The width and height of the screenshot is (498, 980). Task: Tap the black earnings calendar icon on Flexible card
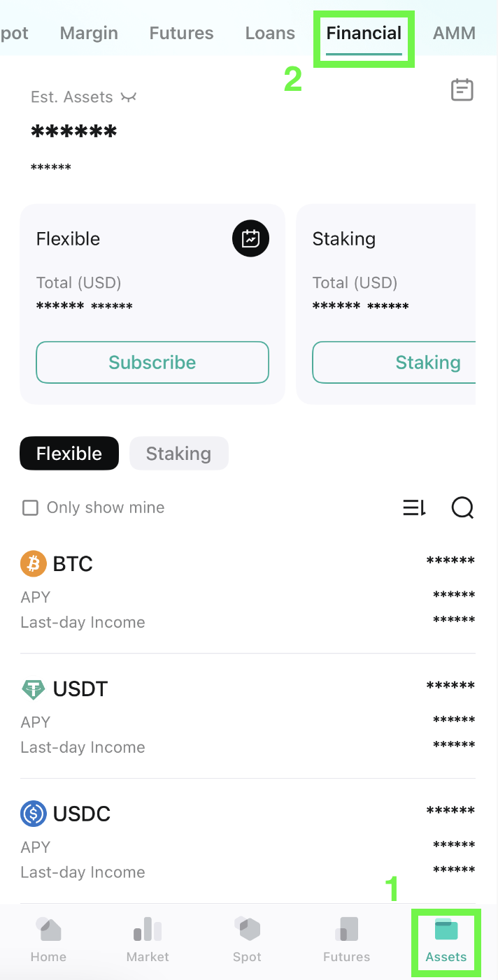pos(250,239)
